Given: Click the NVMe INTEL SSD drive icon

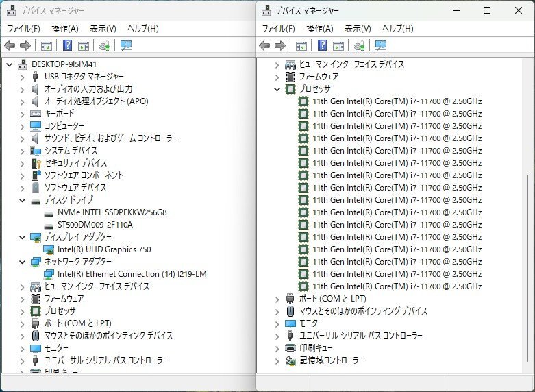Looking at the screenshot, I should (x=49, y=214).
